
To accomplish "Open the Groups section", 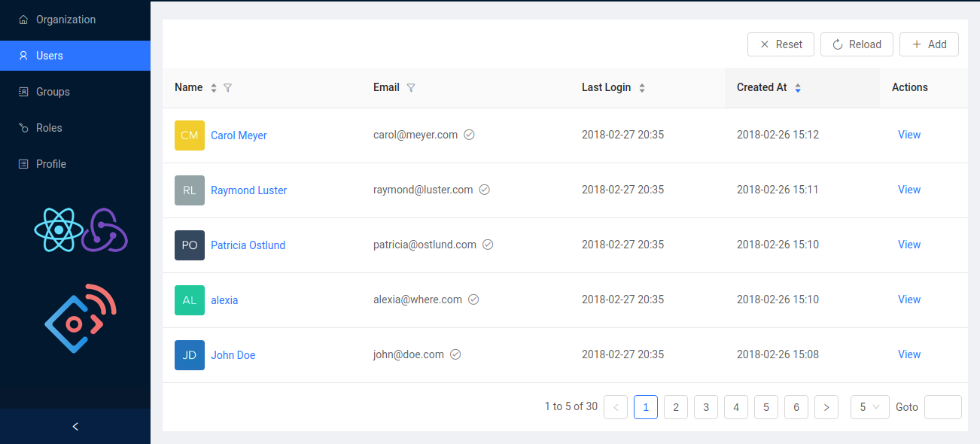I will click(x=23, y=91).
